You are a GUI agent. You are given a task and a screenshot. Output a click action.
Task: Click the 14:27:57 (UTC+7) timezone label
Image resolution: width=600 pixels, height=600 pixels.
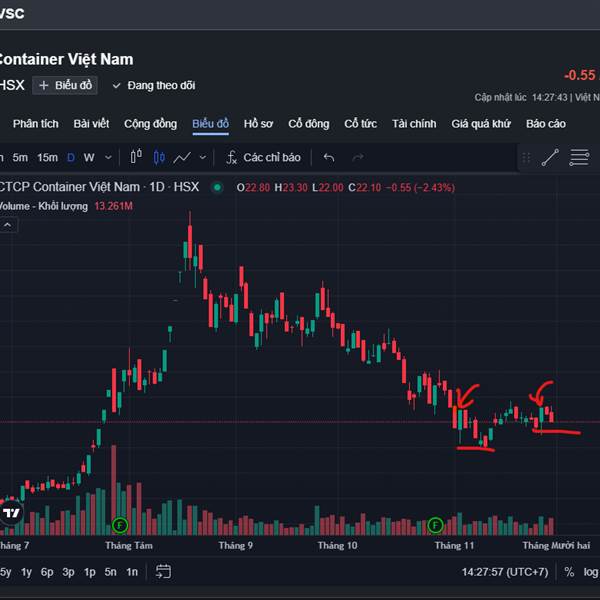coord(505,572)
